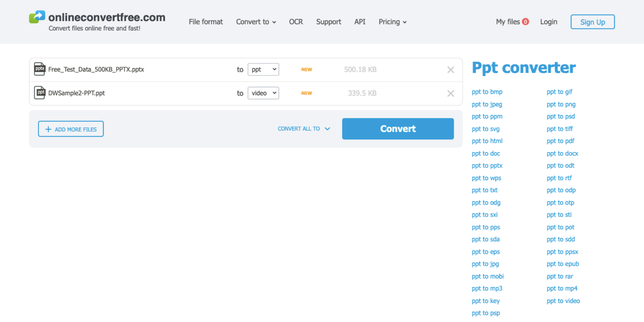644x322 pixels.
Task: Remove DWSample2-PPT.ppt using its X icon
Action: point(451,93)
